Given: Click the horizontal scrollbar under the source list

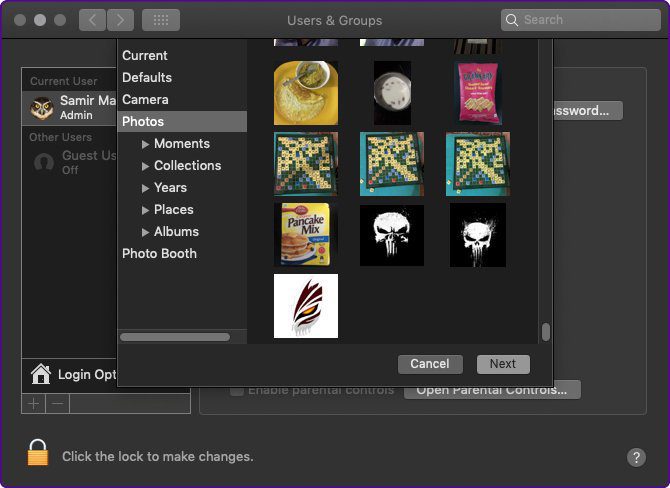Looking at the screenshot, I should tap(175, 337).
